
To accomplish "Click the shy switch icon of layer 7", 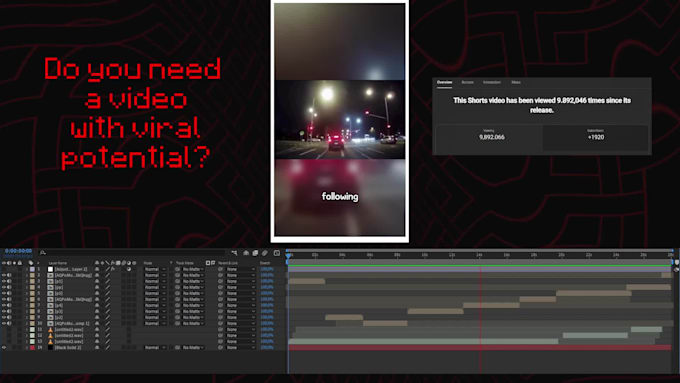I will tap(97, 305).
